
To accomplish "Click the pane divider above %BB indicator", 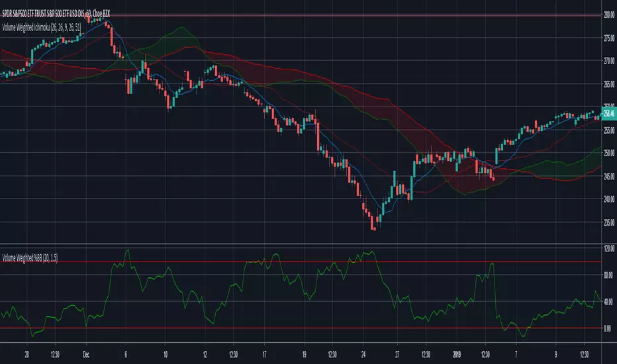I will (x=301, y=244).
